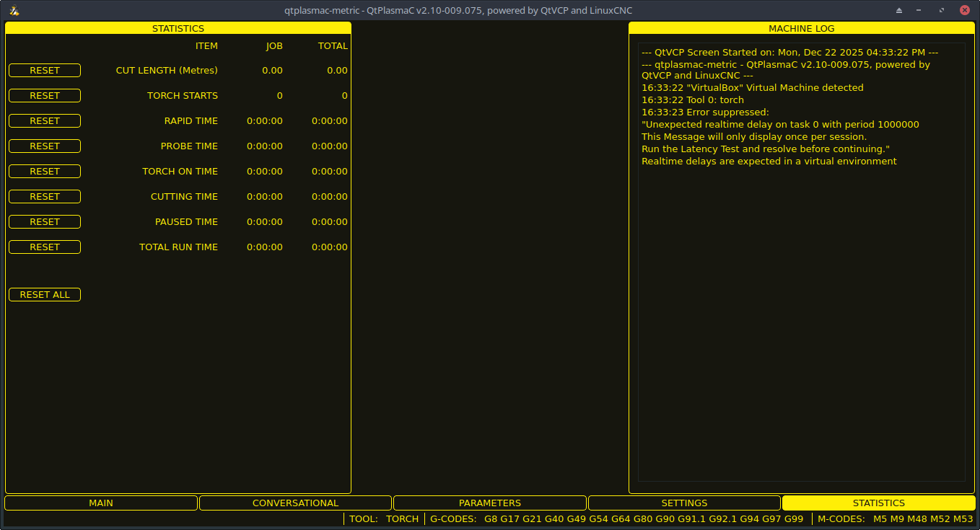The image size is (980, 530).
Task: Reset the RAPID TIME statistic
Action: coord(44,120)
